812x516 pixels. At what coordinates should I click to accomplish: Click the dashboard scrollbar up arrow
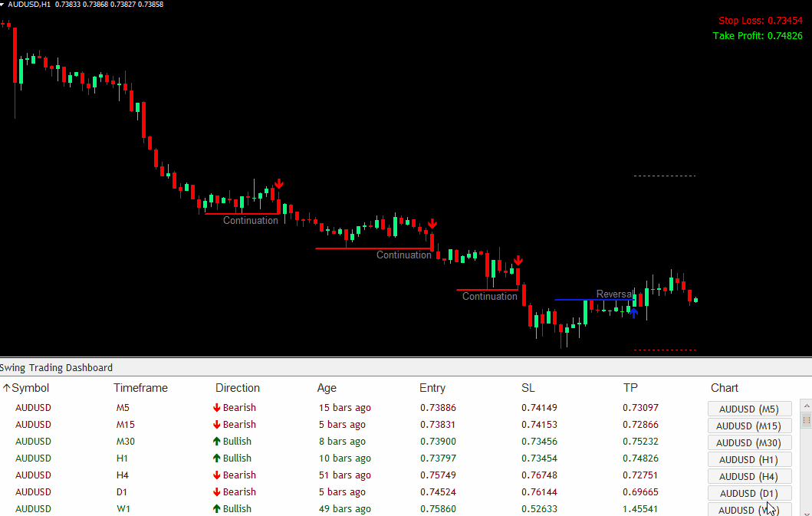(x=805, y=405)
